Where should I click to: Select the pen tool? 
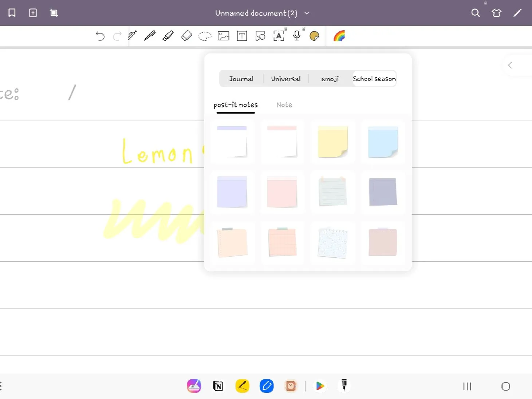click(x=150, y=36)
